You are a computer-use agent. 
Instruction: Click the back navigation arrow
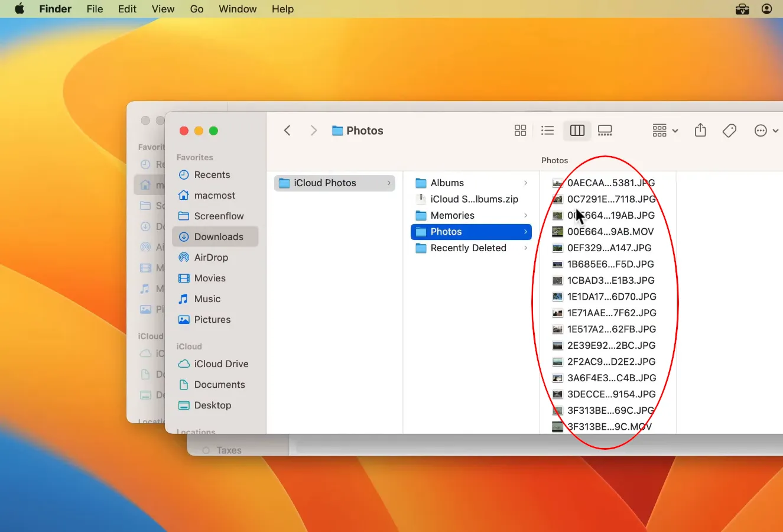click(x=287, y=130)
